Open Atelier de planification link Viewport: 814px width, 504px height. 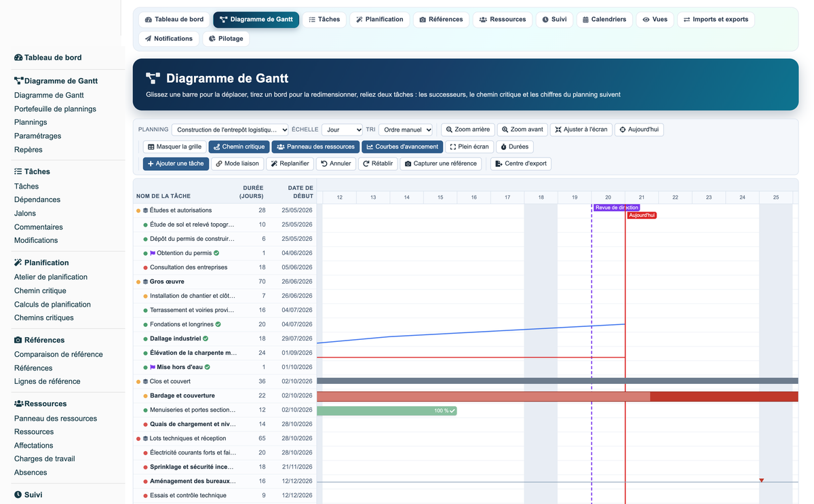click(51, 277)
